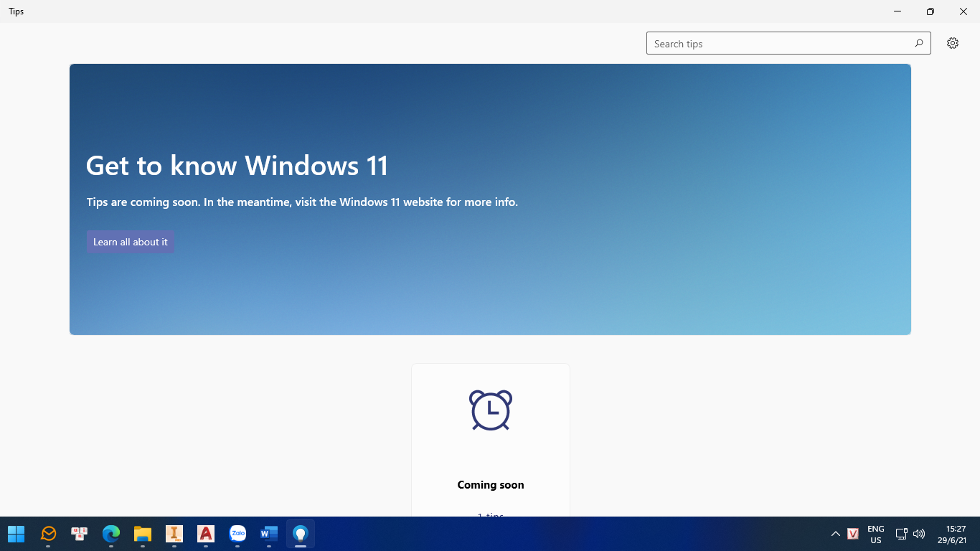The height and width of the screenshot is (551, 980).
Task: Click the alarm clock icon
Action: coord(491,410)
